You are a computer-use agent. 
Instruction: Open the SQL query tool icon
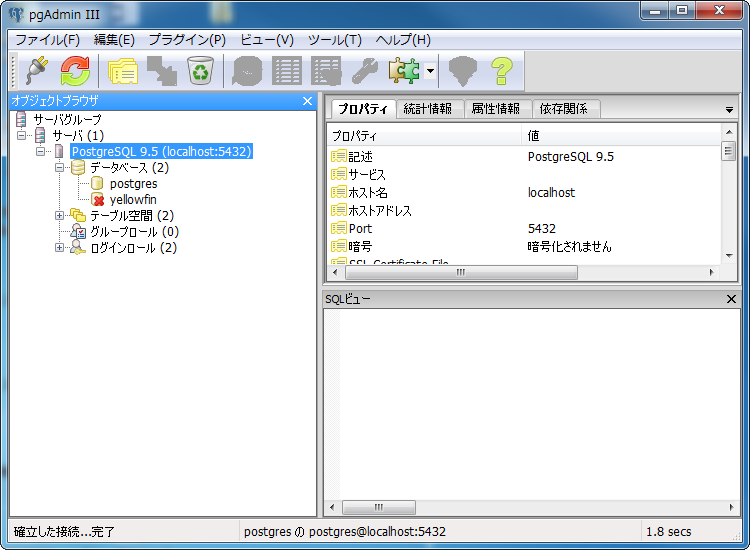[x=247, y=71]
